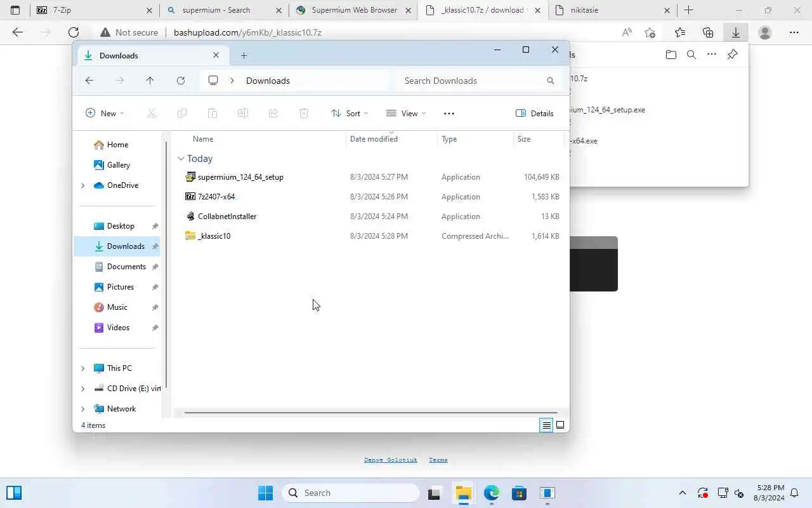
Task: Pin the Edge downloads panel
Action: pyautogui.click(x=732, y=55)
